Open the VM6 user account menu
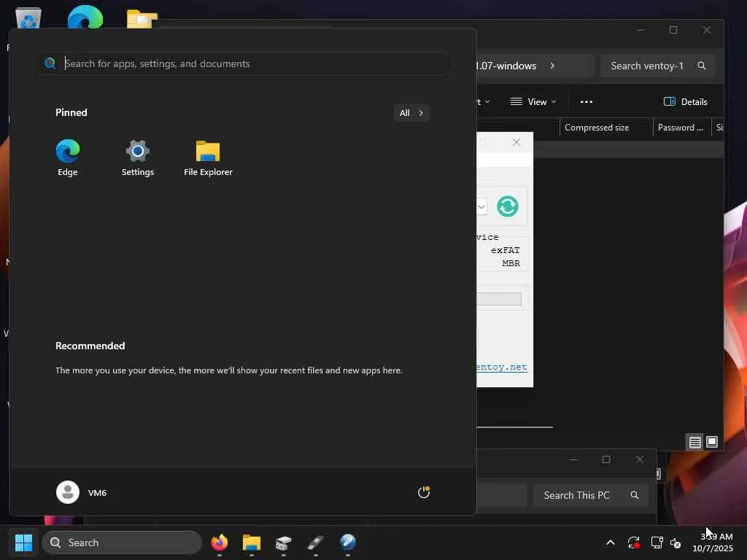Screen dimensions: 747x560 coord(82,492)
